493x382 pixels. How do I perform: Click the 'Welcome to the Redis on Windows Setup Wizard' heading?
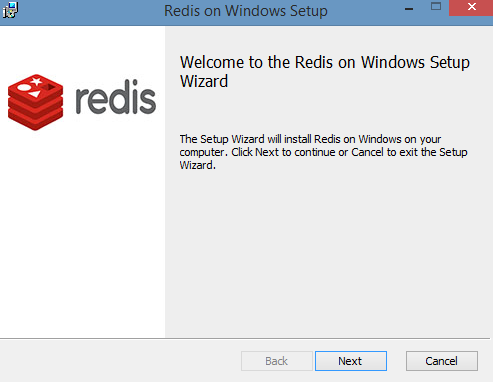[325, 72]
